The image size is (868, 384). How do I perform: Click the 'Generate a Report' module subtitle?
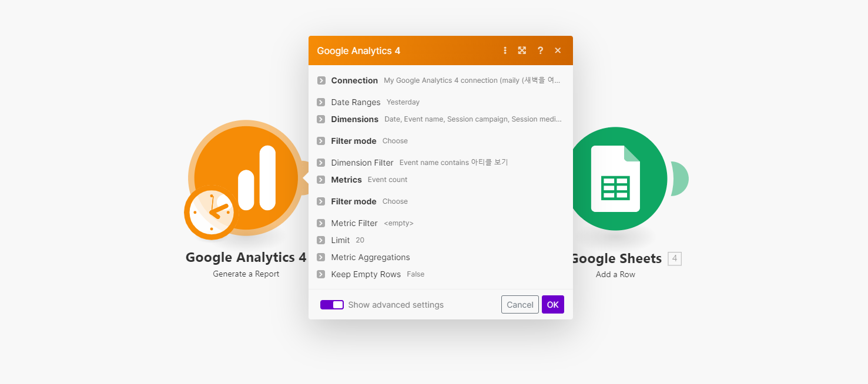pyautogui.click(x=246, y=274)
